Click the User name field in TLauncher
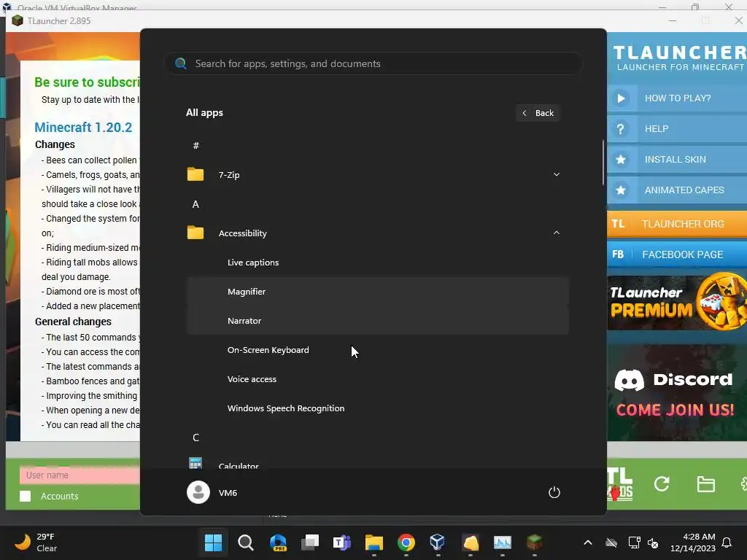 [80, 475]
